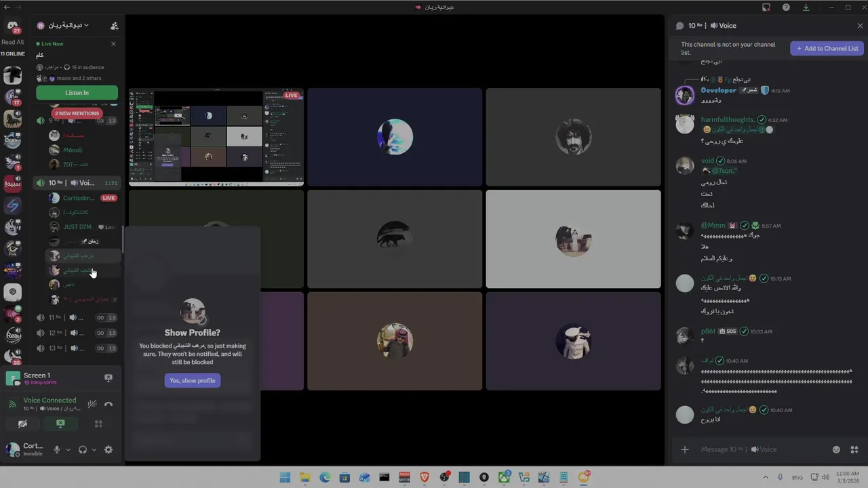
Task: Open voice channel 13 in channel list
Action: coord(77,348)
